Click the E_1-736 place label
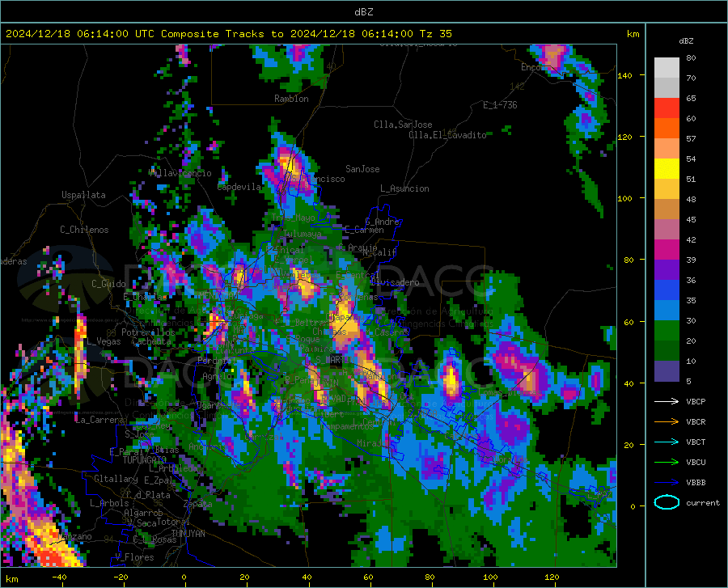The width and height of the screenshot is (728, 588). pos(500,105)
